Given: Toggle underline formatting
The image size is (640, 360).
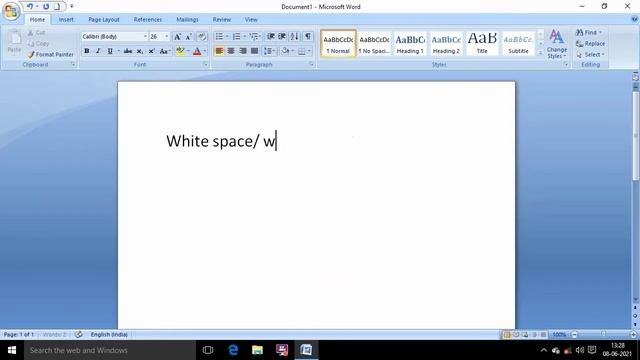Looking at the screenshot, I should (x=110, y=51).
